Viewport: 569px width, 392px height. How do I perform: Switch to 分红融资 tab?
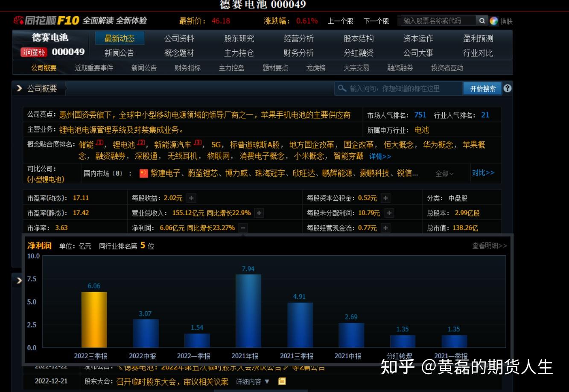[359, 53]
